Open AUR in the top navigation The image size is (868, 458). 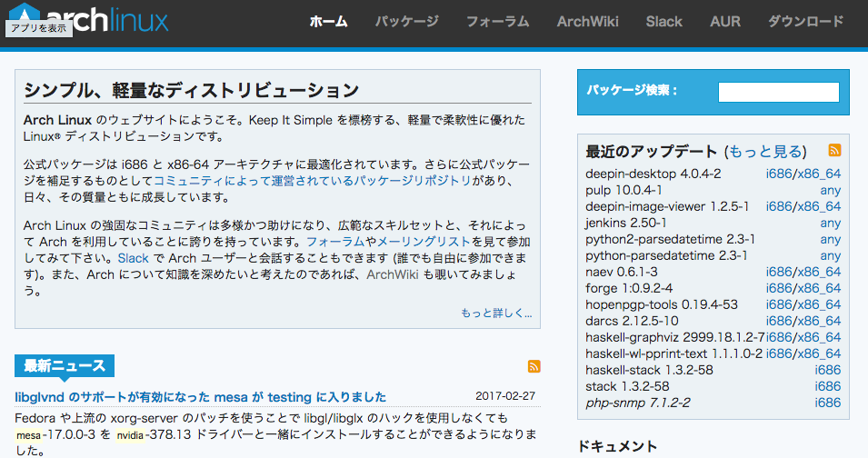click(x=725, y=22)
